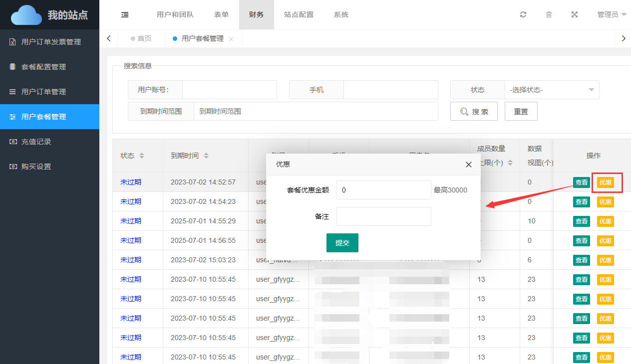This screenshot has width=631, height=364.
Task: Click the trash clear-cache icon
Action: tap(549, 14)
